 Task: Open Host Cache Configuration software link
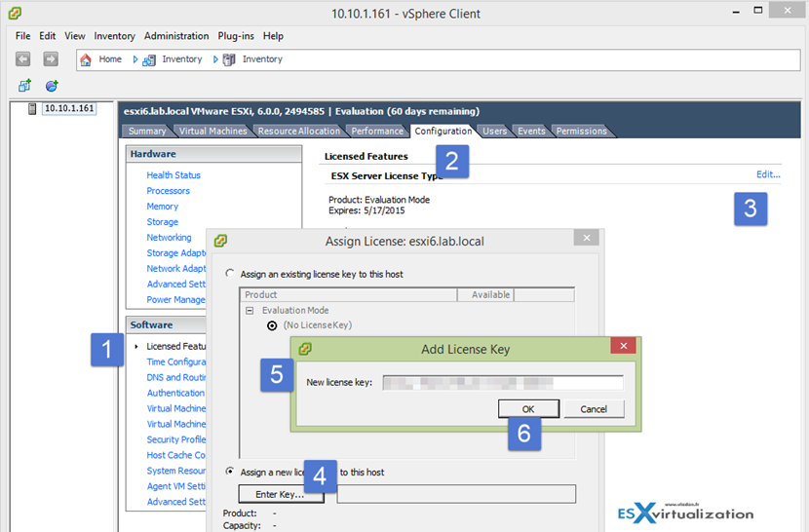tap(176, 455)
